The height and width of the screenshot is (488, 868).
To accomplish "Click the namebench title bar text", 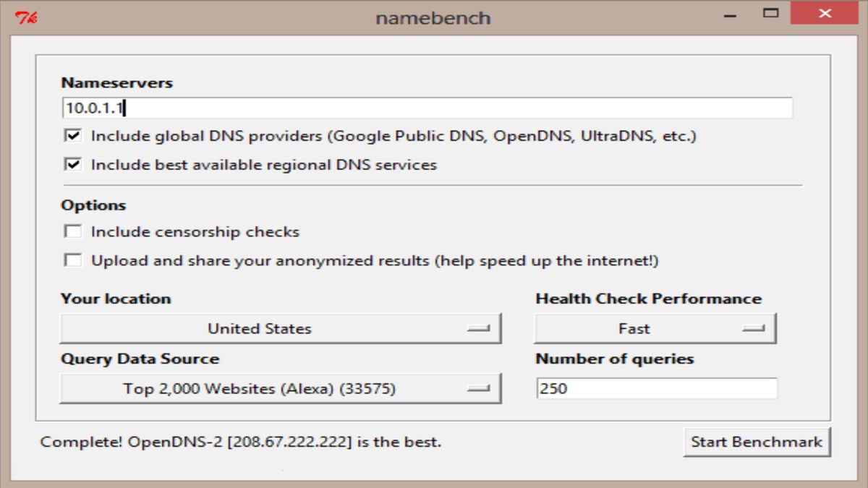I will tap(433, 18).
